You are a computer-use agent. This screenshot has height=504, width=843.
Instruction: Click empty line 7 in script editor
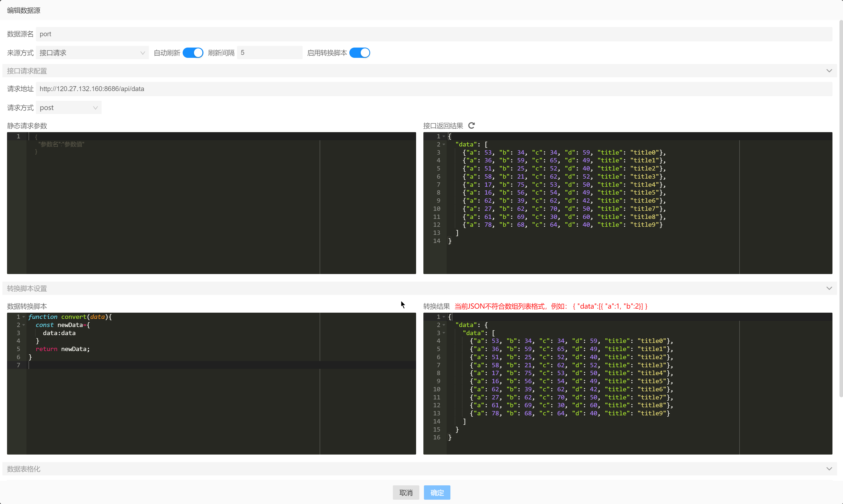(x=221, y=365)
